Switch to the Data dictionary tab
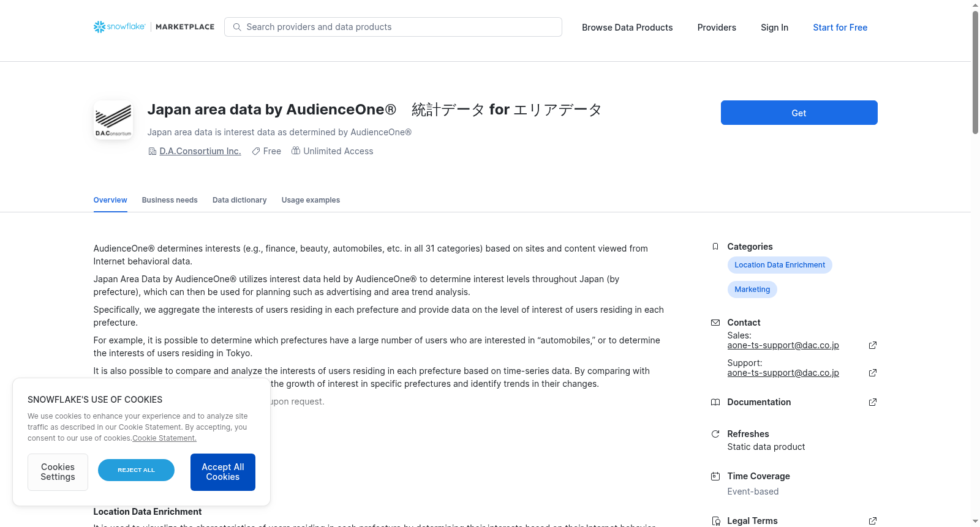The image size is (980, 527). (239, 200)
